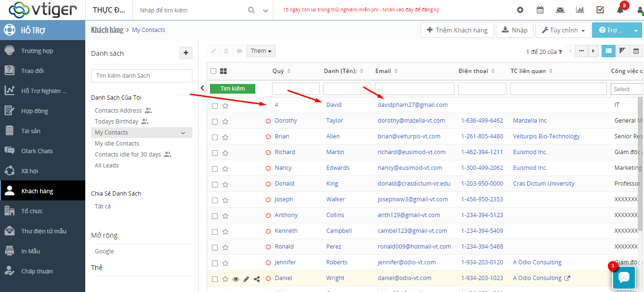
Task: Check the box for Brian Allen row
Action: pyautogui.click(x=215, y=137)
